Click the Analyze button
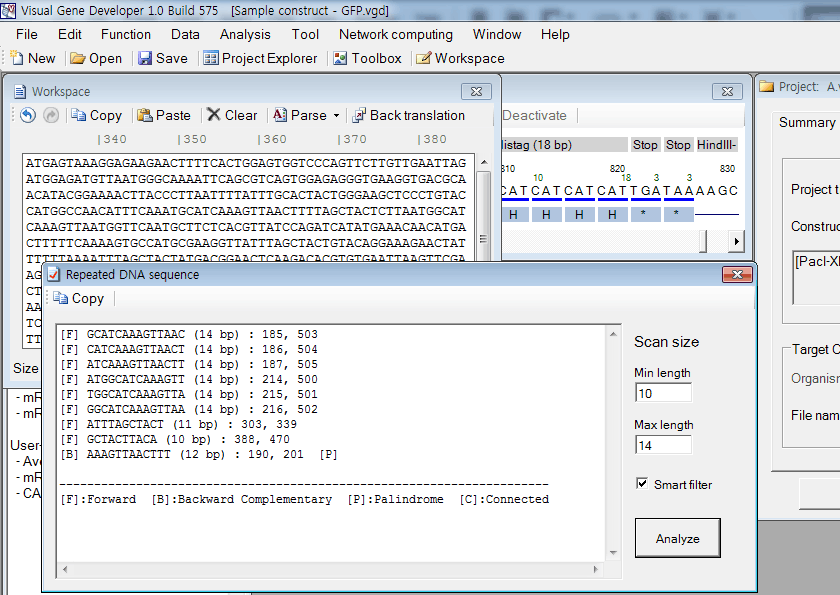Viewport: 840px width, 595px height. (x=677, y=538)
